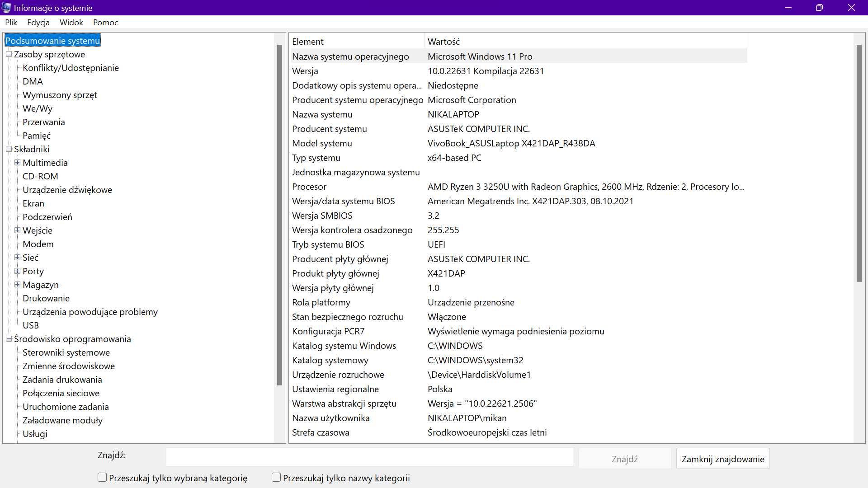Screen dimensions: 868x488
Task: Select Zmienne środowiskowe tree item
Action: click(69, 366)
